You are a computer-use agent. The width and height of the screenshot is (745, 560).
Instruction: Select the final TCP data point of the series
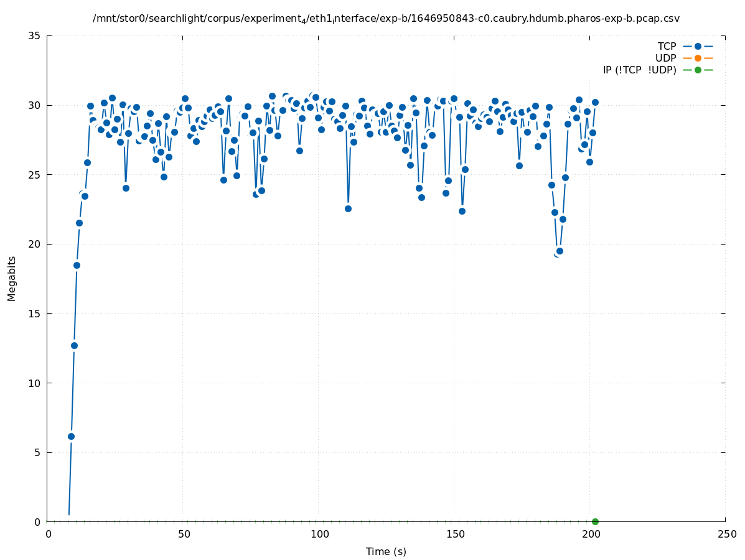[x=595, y=102]
